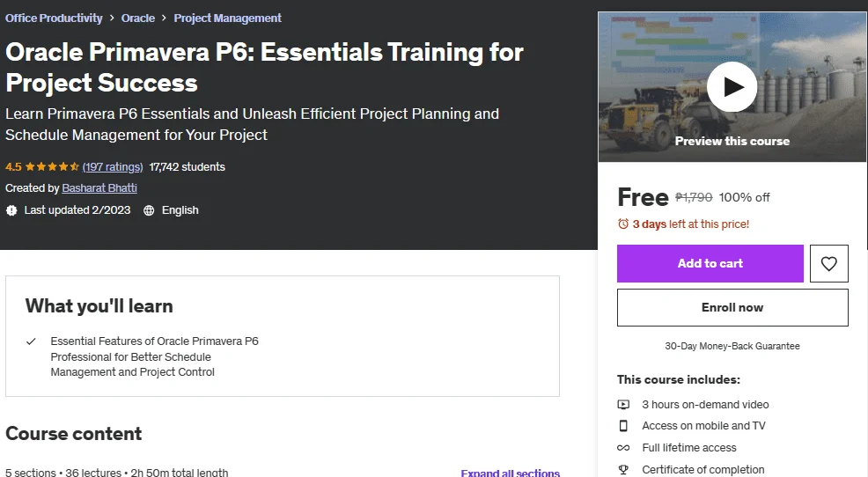This screenshot has height=477, width=868.
Task: Click the globe icon next to English
Action: [149, 210]
